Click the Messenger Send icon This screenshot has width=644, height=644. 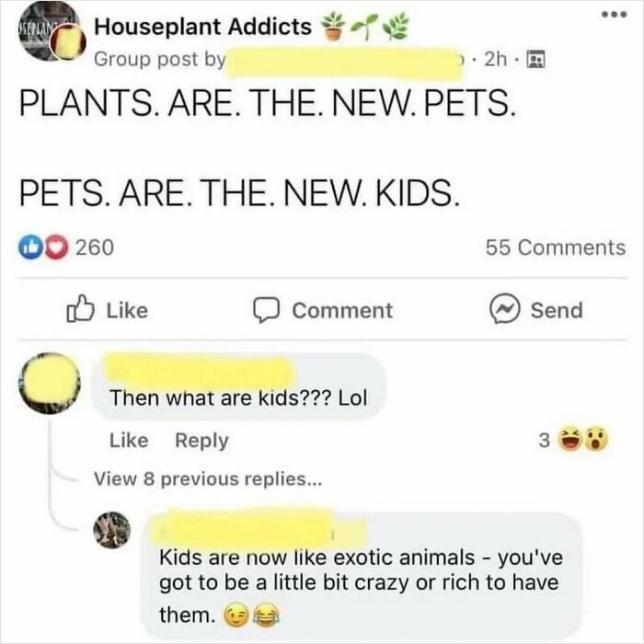(x=505, y=309)
